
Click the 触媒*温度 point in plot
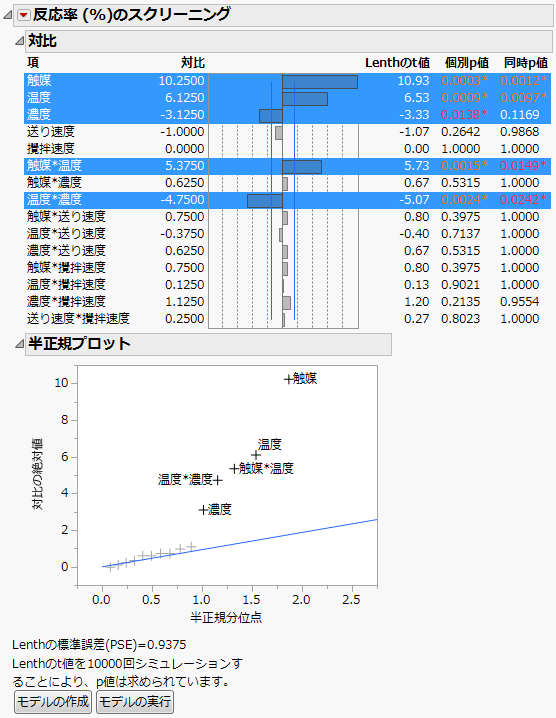[234, 468]
